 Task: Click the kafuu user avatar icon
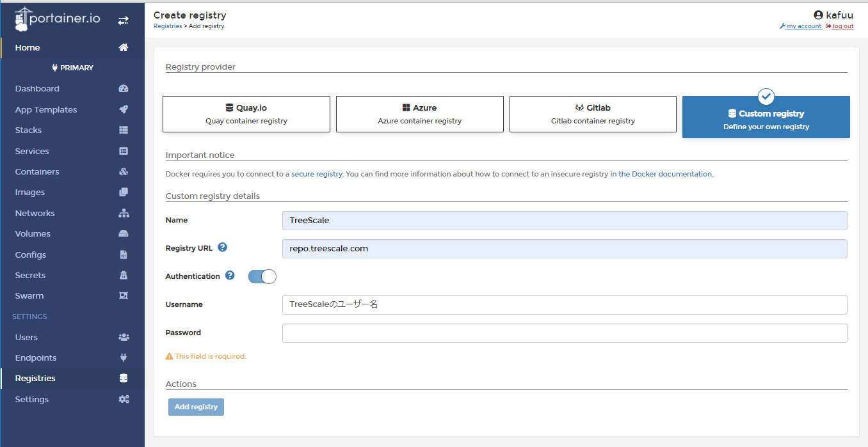818,15
